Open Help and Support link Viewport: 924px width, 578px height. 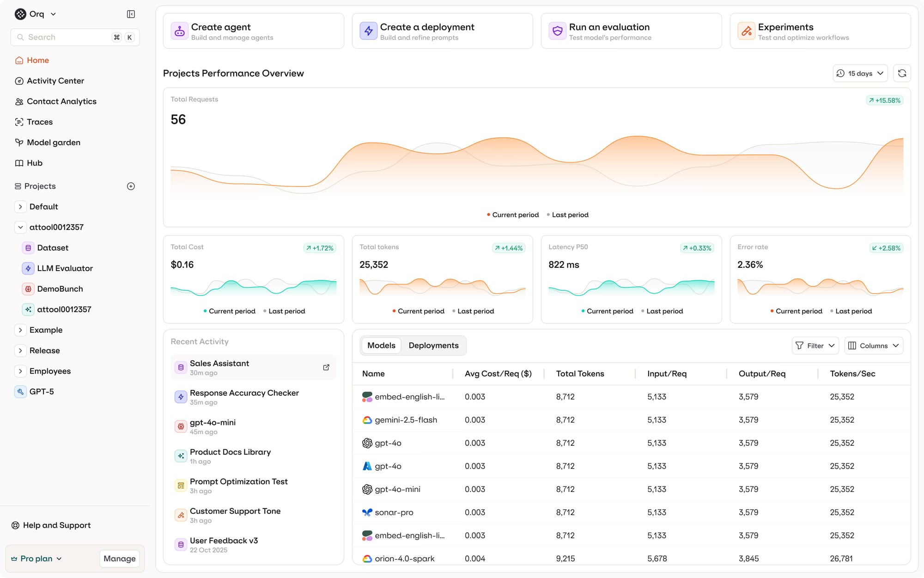tap(56, 525)
